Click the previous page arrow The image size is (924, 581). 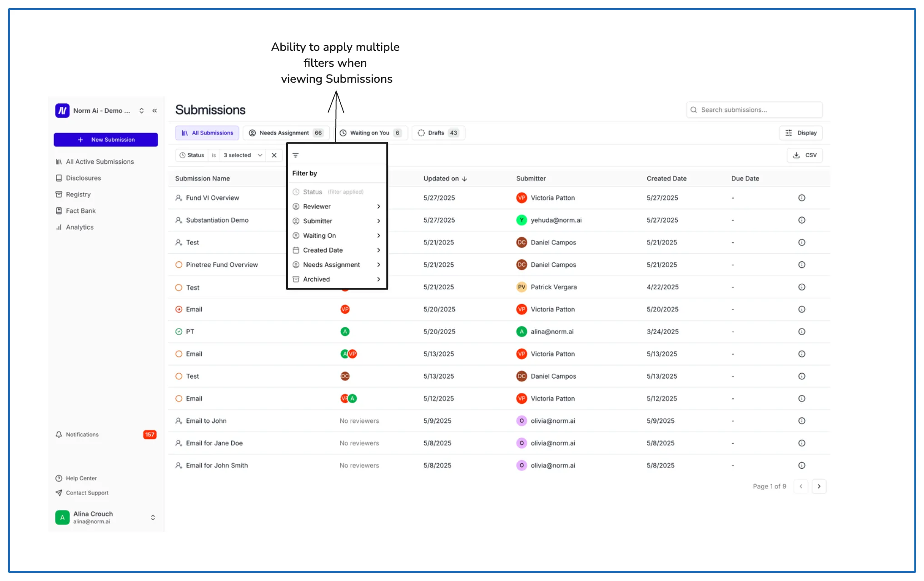point(800,486)
